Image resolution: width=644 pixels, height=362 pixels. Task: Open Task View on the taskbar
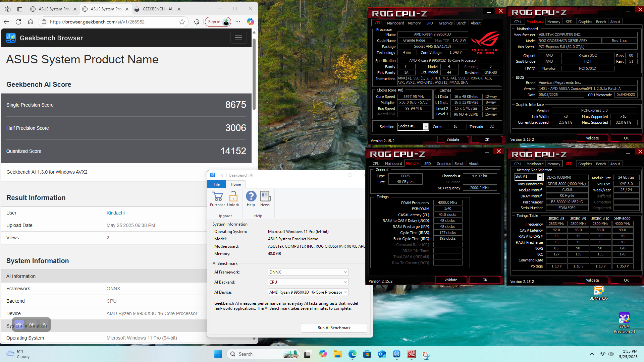(308, 354)
